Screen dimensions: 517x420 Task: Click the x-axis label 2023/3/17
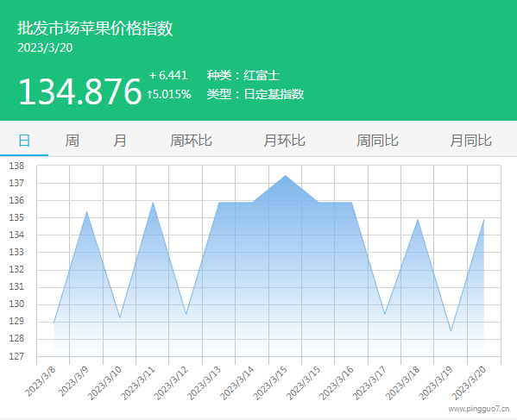369,383
